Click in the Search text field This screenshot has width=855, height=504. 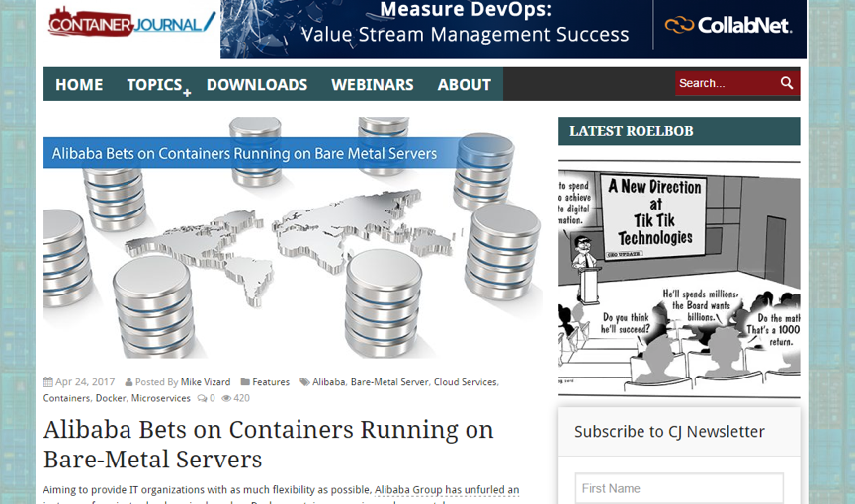pyautogui.click(x=725, y=83)
